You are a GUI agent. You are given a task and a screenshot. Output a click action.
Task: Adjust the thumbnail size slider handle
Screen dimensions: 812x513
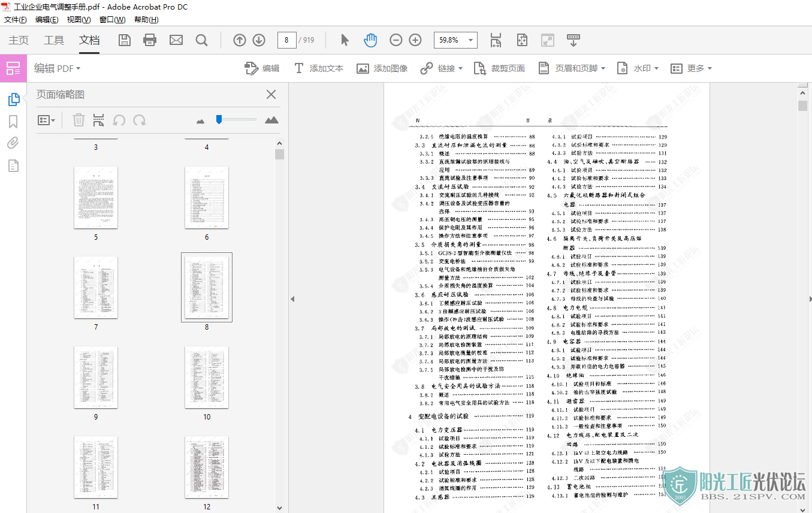219,120
